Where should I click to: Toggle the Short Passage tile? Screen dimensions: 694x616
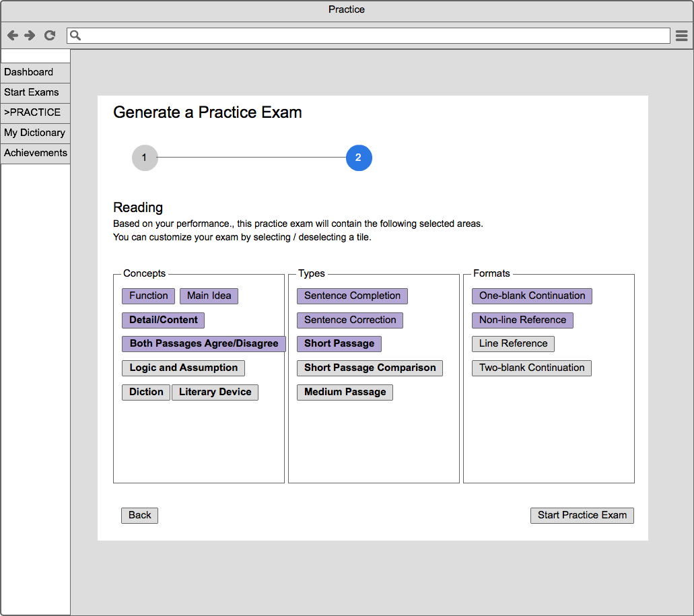339,344
